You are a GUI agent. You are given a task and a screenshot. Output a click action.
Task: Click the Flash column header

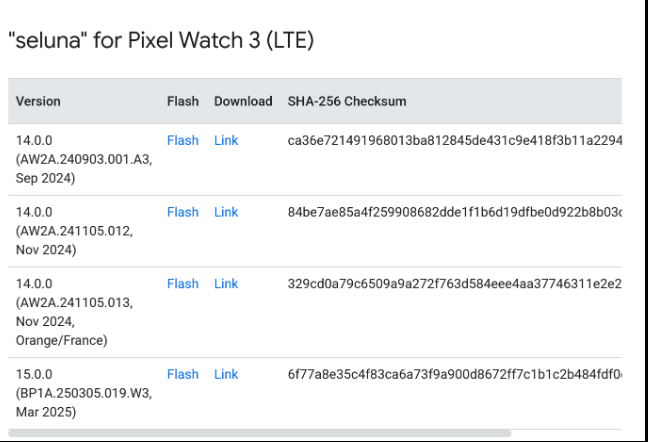pos(183,101)
